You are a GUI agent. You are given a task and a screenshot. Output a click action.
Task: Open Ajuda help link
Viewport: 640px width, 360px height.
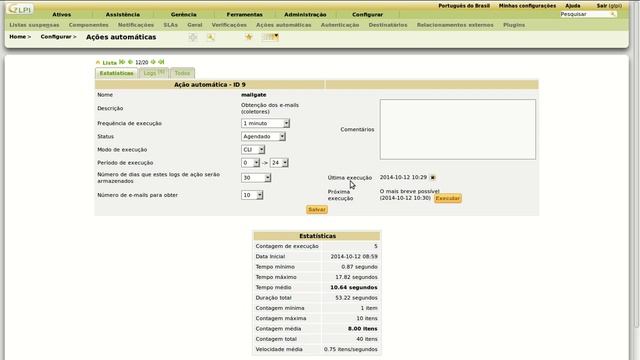click(573, 6)
